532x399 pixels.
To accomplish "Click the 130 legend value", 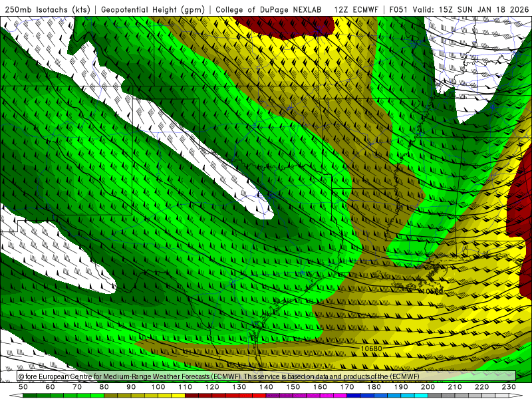I will pos(239,387).
